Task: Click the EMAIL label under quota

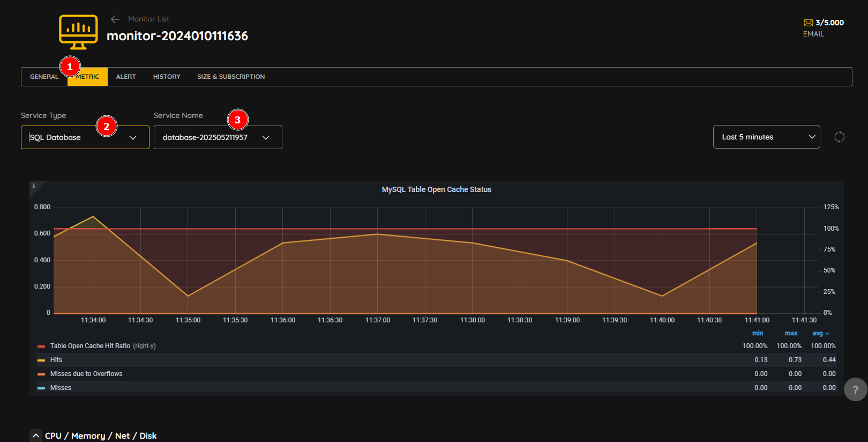Action: click(813, 34)
